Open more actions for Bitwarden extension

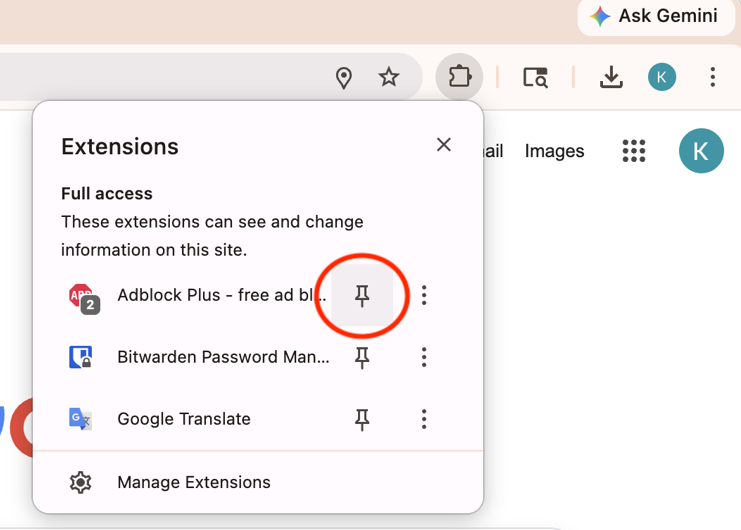(424, 357)
